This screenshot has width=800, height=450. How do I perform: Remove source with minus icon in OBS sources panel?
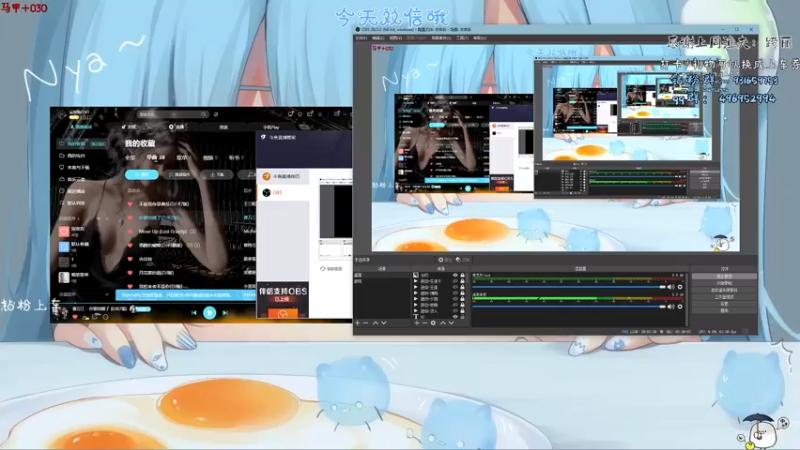(x=425, y=323)
